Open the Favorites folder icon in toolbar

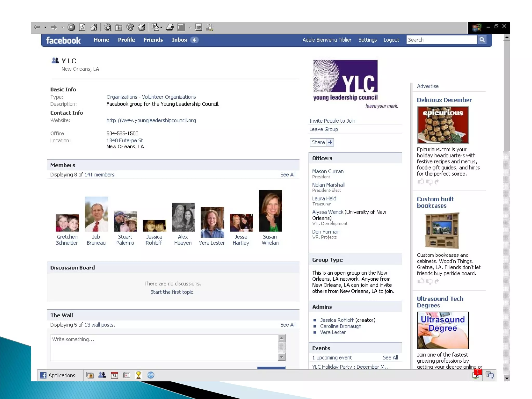point(119,27)
